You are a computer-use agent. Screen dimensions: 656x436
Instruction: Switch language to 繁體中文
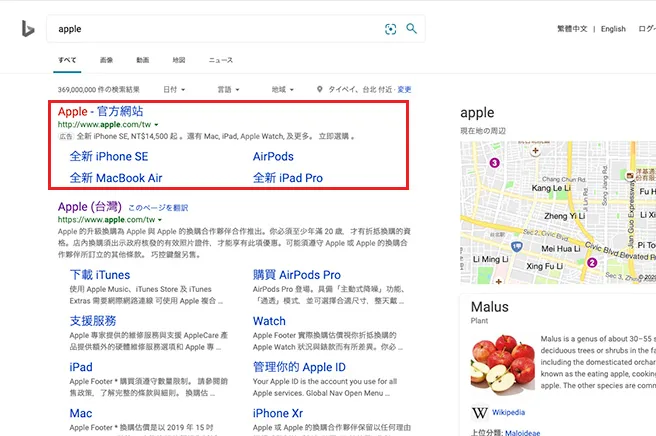(572, 29)
